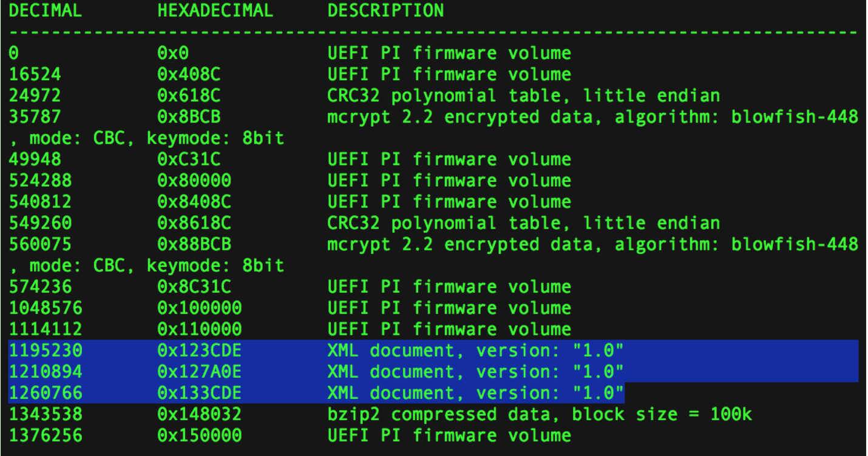Click the HEXADECIMAL column header
This screenshot has height=456, width=868.
point(215,10)
